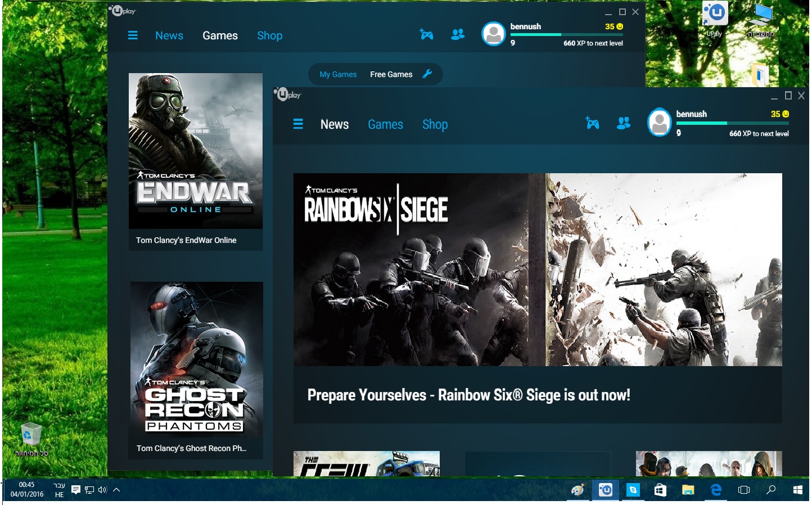Open hamburger menu in front Uplay window
812x505 pixels.
tap(298, 124)
